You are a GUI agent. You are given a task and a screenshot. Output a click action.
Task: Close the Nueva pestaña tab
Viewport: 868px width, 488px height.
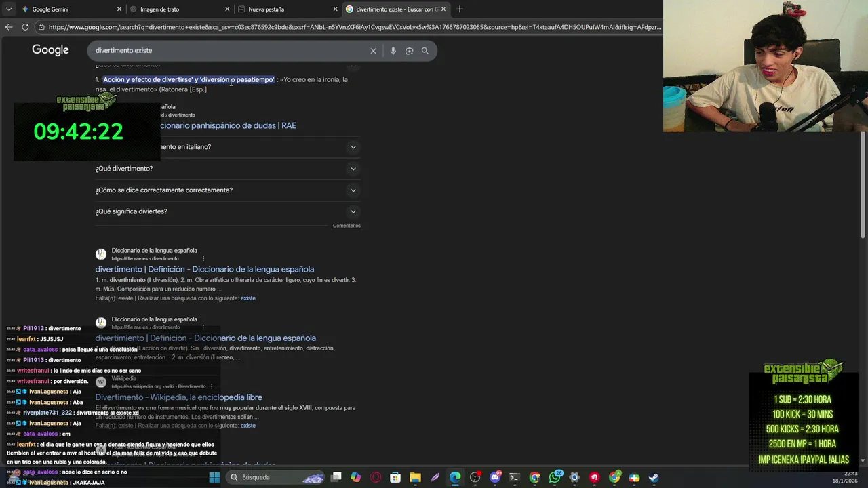335,9
